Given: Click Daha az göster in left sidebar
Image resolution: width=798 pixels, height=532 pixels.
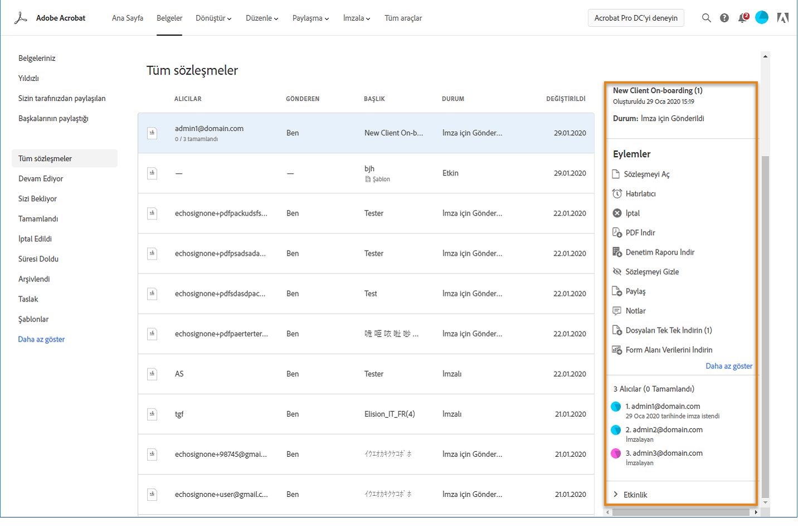Looking at the screenshot, I should pyautogui.click(x=41, y=339).
